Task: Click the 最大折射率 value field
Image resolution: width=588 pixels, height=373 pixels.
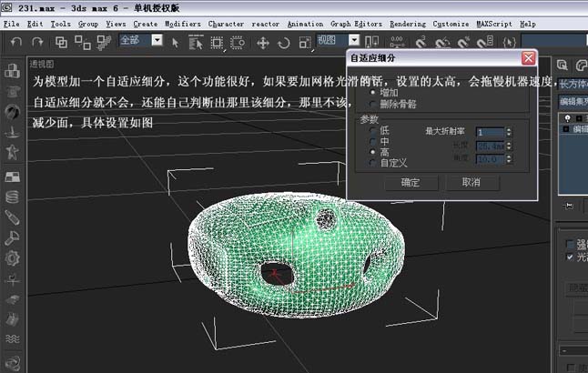Action: (490, 132)
